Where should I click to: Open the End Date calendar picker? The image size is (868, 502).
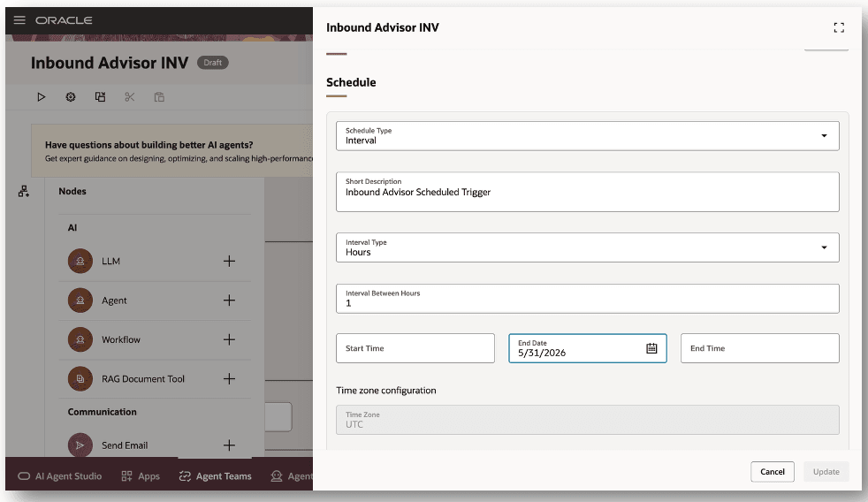pyautogui.click(x=651, y=348)
